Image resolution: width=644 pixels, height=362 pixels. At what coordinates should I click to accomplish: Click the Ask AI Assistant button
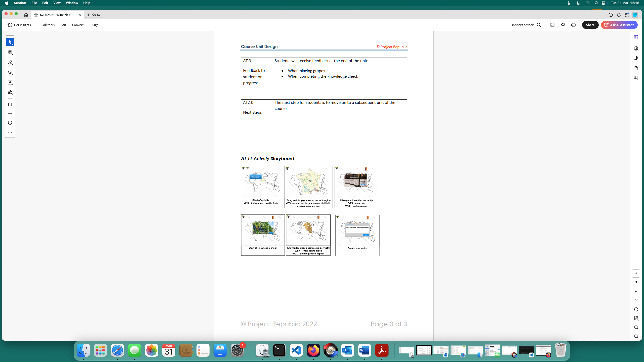619,25
